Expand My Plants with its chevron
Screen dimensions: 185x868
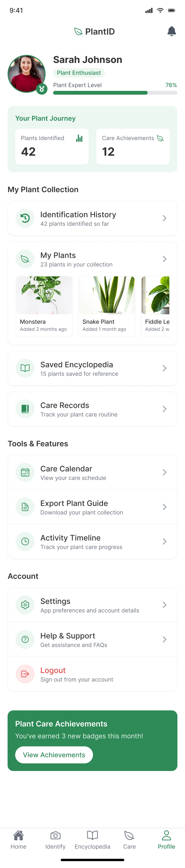(x=164, y=259)
